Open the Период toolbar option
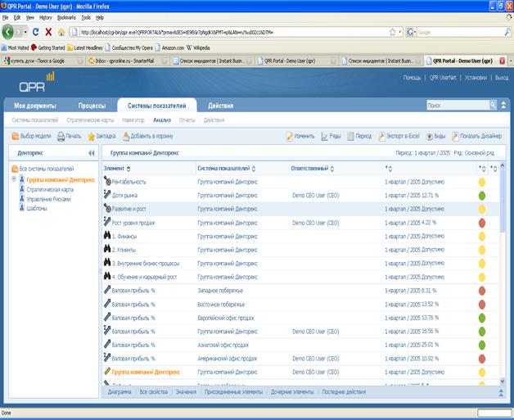This screenshot has width=514, height=420. coord(359,136)
